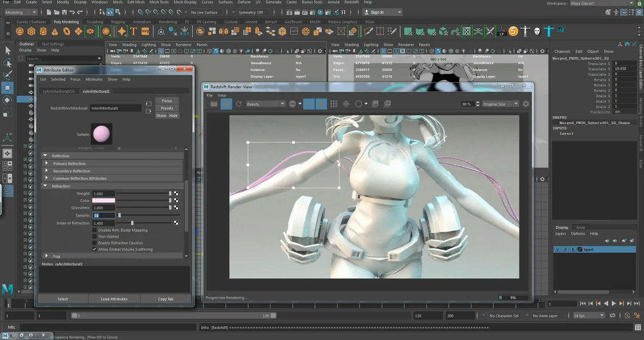Open the Mesh Tools menu
The image size is (644, 340).
pyautogui.click(x=159, y=2)
